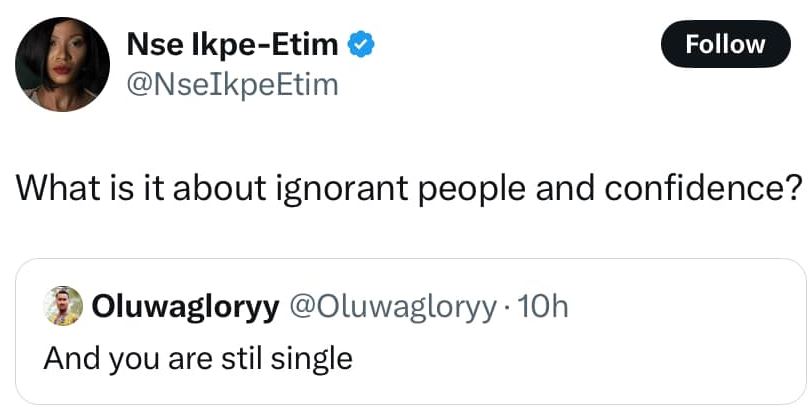Click the word 'And' in quoted tweet
Image resolution: width=812 pixels, height=414 pixels.
[x=66, y=358]
